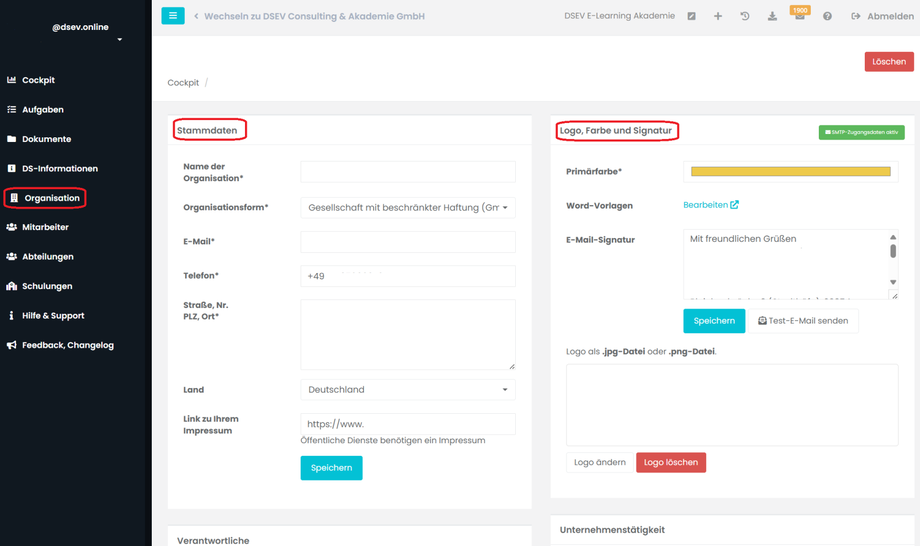Click the yellow Primärfarbe color swatch

coord(790,172)
